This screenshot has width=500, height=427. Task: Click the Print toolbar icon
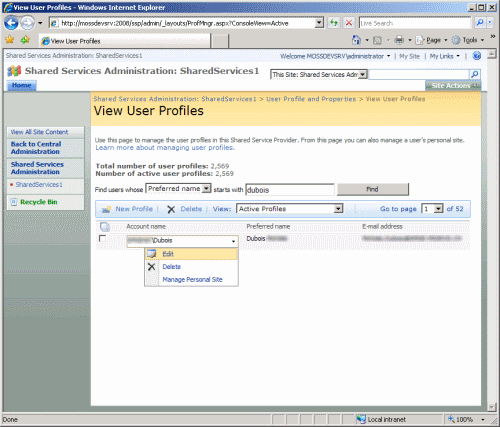click(x=399, y=40)
